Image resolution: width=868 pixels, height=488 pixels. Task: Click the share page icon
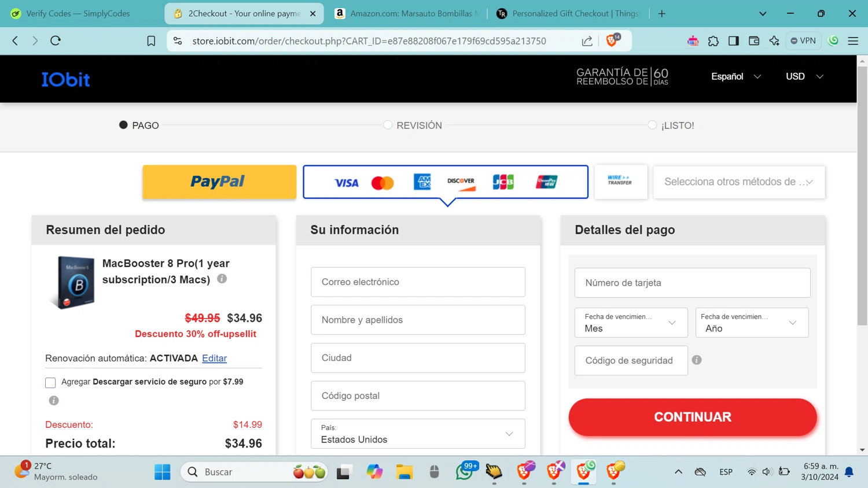click(x=587, y=40)
